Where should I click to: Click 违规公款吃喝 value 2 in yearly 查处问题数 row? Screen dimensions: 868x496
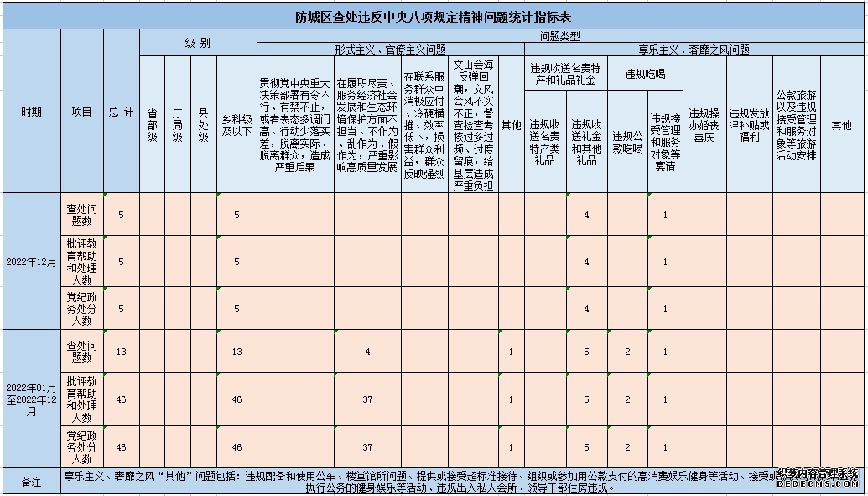tap(628, 351)
